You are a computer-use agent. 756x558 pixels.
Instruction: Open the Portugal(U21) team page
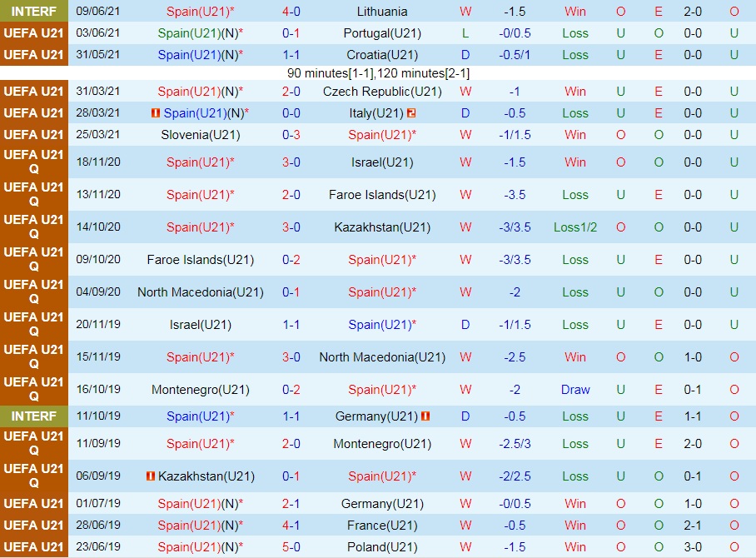pos(382,33)
